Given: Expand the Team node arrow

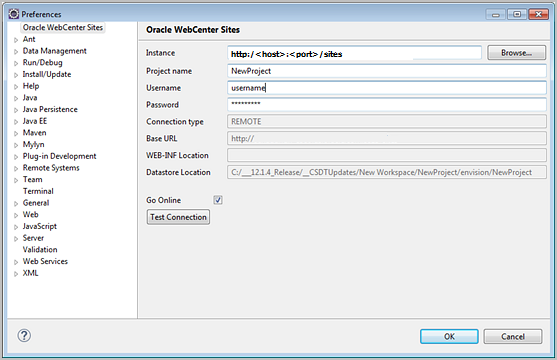Looking at the screenshot, I should (16, 180).
